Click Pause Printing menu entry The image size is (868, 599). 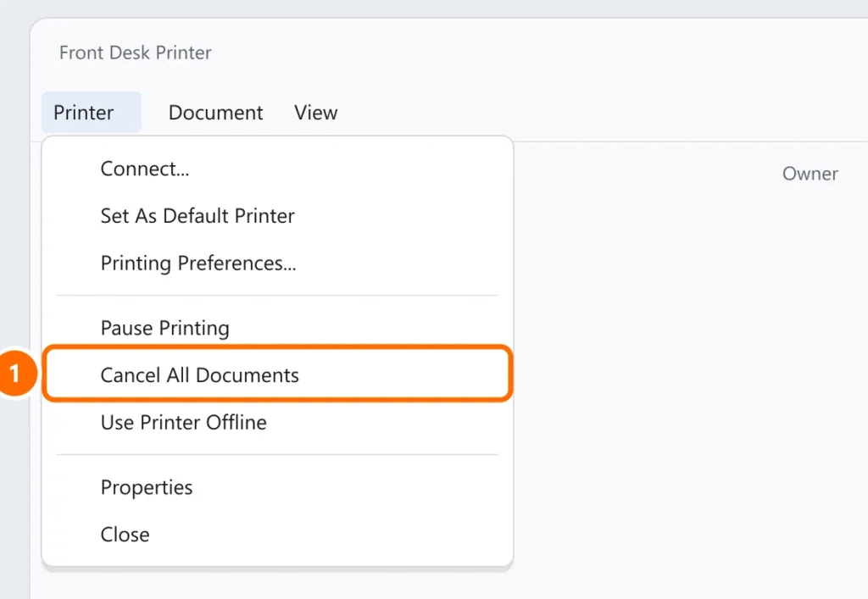pyautogui.click(x=277, y=328)
